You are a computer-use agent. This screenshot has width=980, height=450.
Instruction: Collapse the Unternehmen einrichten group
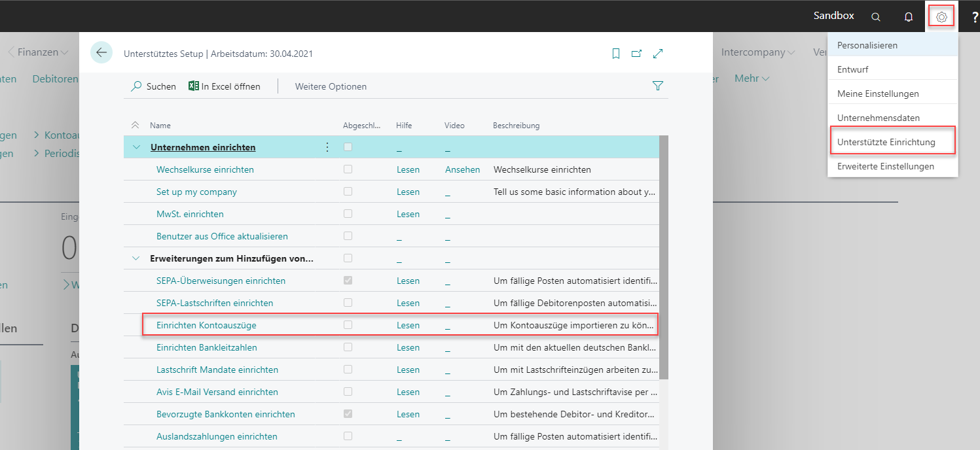[136, 147]
